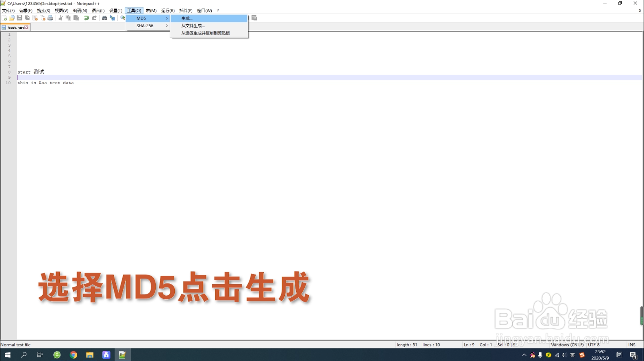This screenshot has height=361, width=644.
Task: Click the Windows (CR LF) status field
Action: [567, 345]
